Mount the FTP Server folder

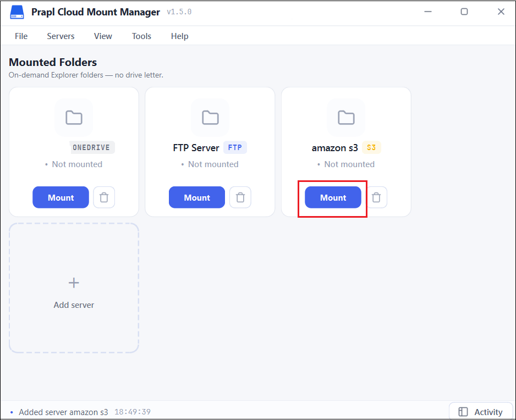(197, 197)
